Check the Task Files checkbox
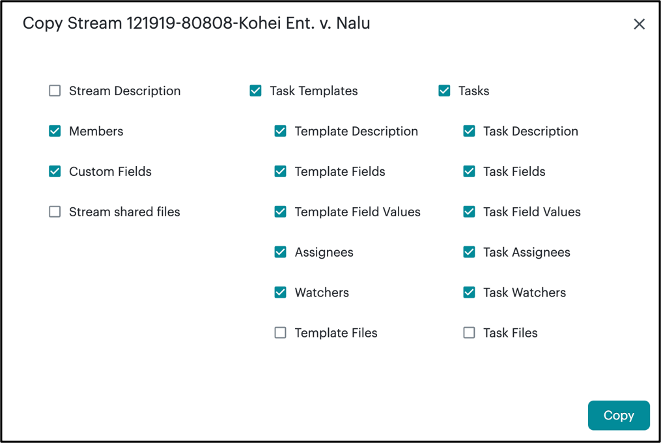The height and width of the screenshot is (444, 662). [x=469, y=333]
